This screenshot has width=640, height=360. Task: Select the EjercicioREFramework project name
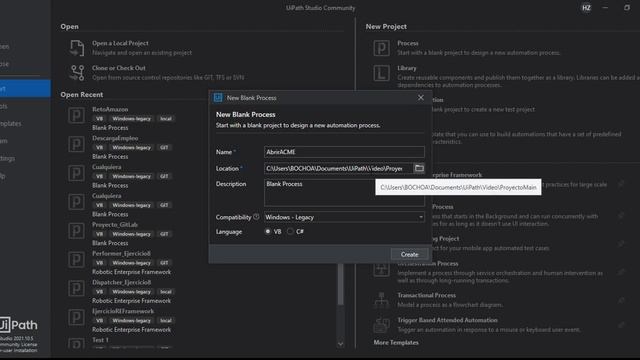click(123, 311)
